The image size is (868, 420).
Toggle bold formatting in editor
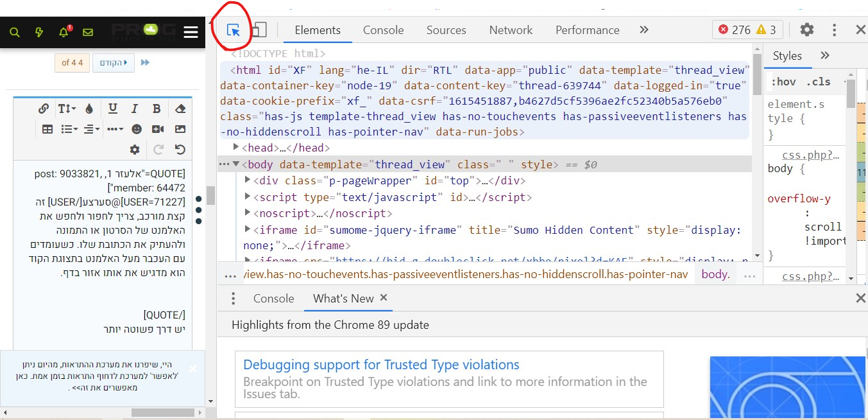click(x=157, y=109)
